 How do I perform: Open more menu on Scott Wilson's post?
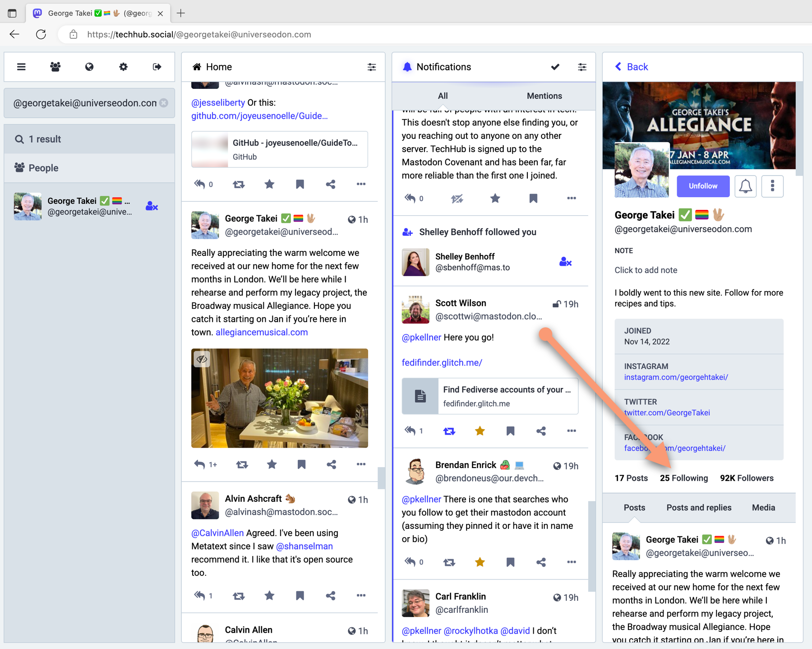tap(572, 431)
